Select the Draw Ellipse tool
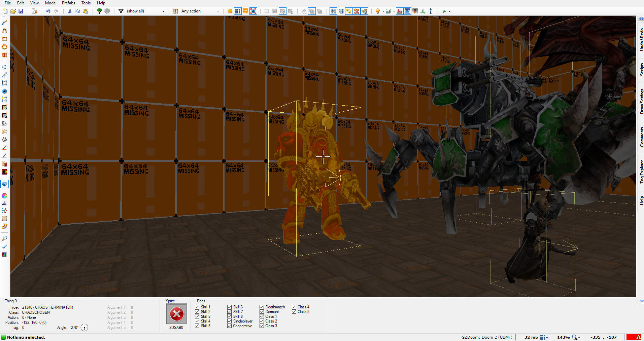 pos(4,47)
